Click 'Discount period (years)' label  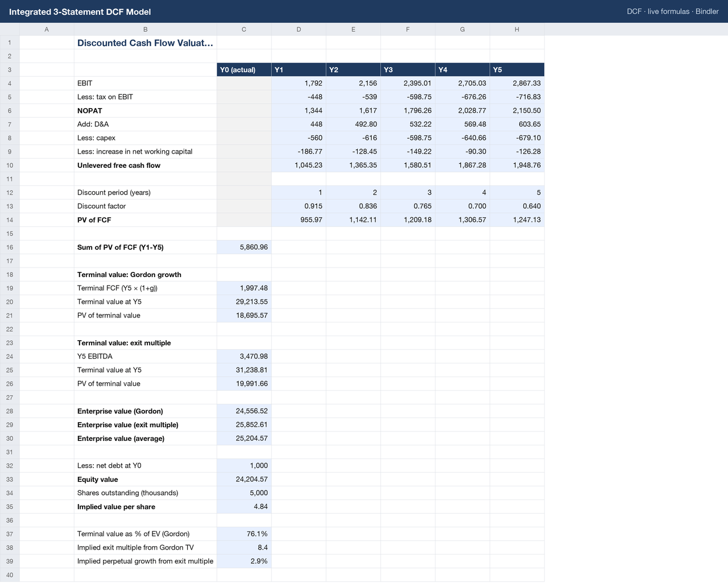coord(145,193)
